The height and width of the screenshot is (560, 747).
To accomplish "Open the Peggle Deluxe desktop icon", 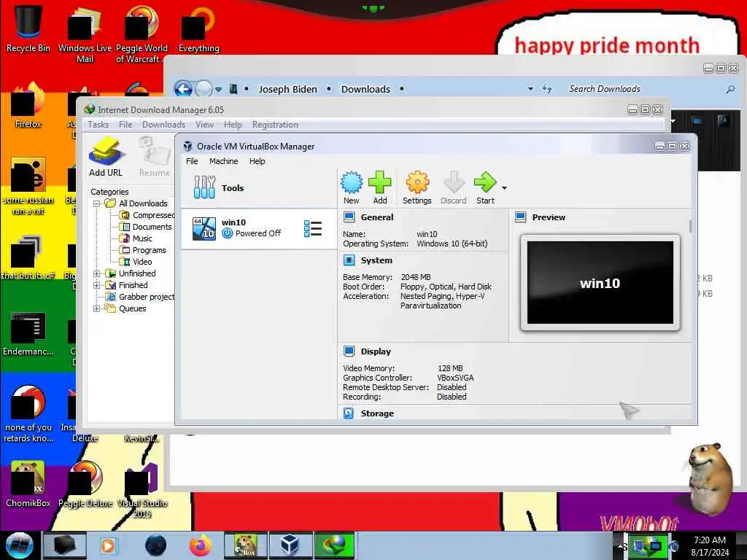I will pos(85,484).
